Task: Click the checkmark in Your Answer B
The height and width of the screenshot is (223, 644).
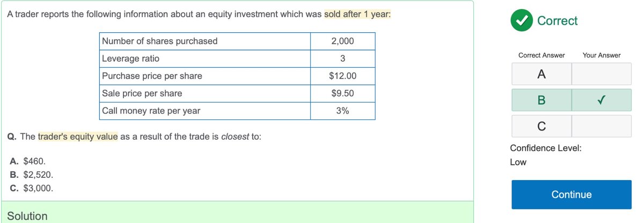Action: 601,100
